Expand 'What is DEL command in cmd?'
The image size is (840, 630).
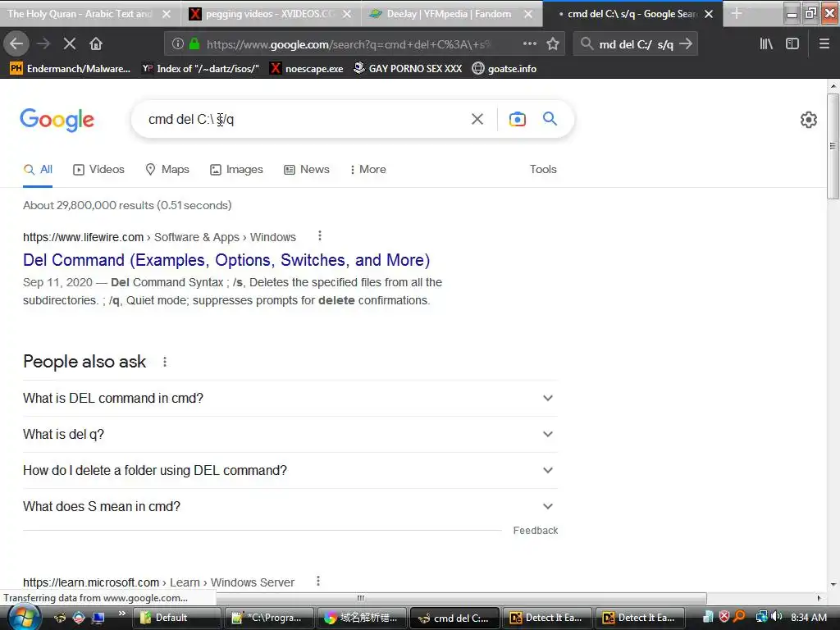290,398
